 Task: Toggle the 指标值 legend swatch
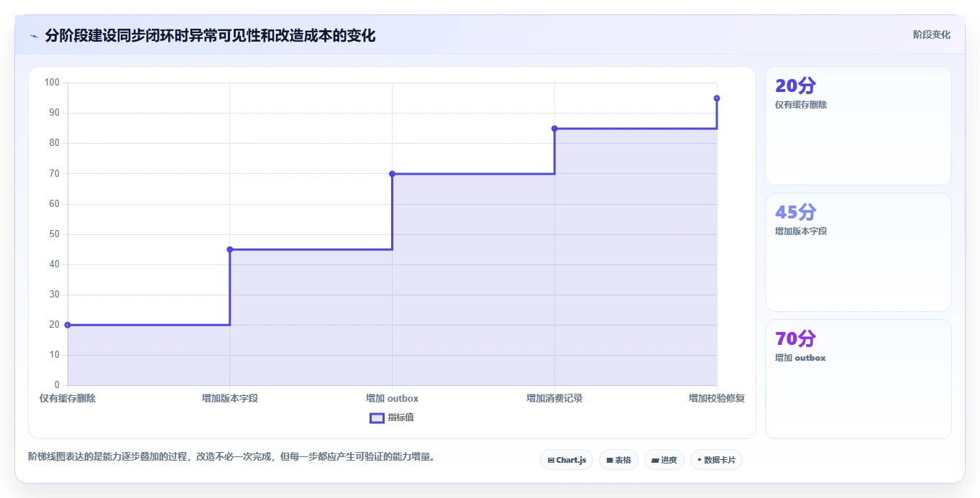[377, 418]
